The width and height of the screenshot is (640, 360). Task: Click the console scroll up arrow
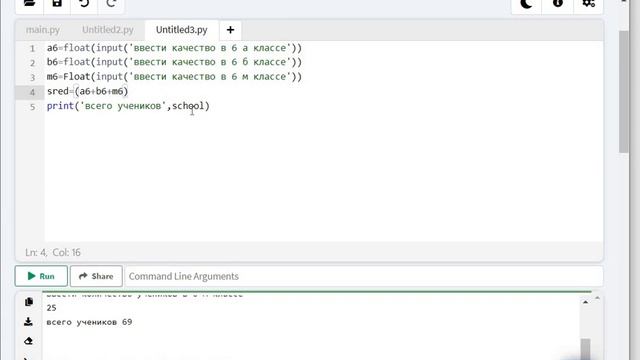585,302
